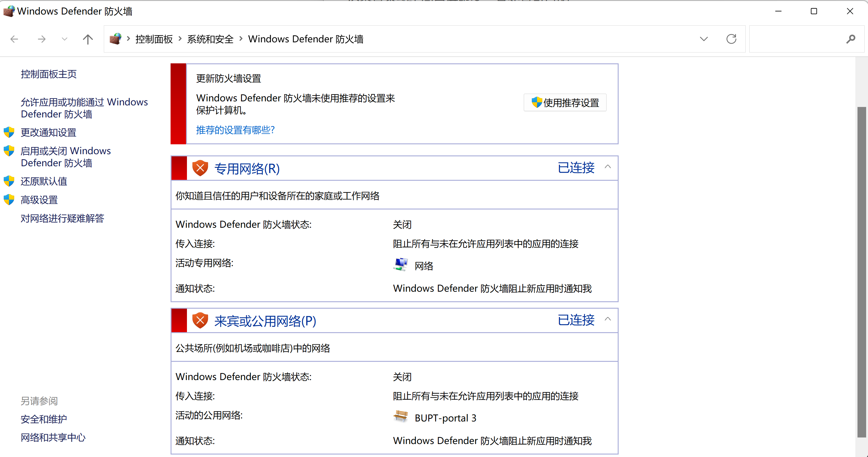Image resolution: width=868 pixels, height=457 pixels.
Task: Collapse the 专用网络(R) section chevron
Action: click(x=608, y=167)
